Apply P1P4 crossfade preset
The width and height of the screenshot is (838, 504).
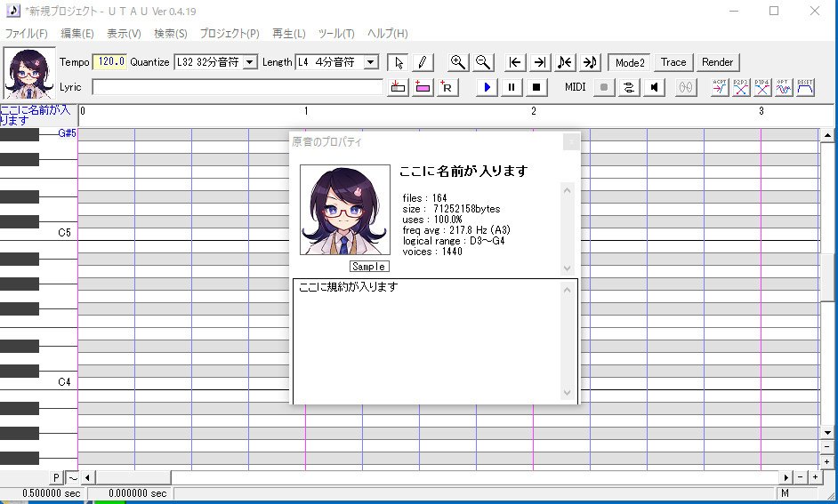coord(762,87)
